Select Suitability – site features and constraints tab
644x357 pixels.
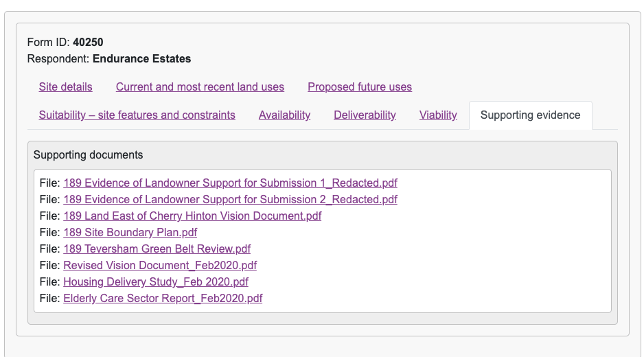[137, 115]
